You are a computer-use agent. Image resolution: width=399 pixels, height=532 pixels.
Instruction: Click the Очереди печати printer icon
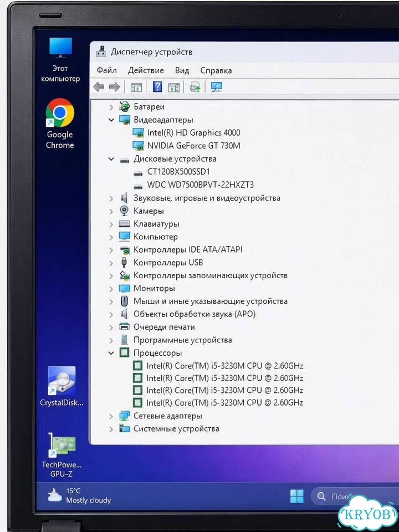coord(125,327)
